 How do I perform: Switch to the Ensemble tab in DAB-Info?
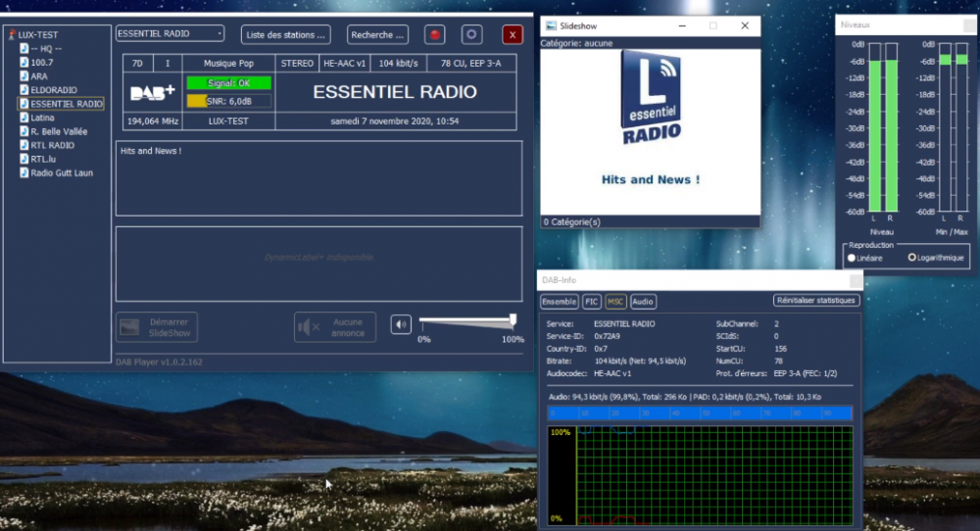coord(559,302)
